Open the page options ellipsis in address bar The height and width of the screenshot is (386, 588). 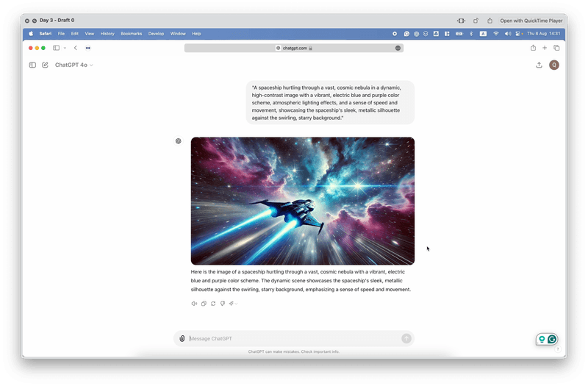(398, 48)
